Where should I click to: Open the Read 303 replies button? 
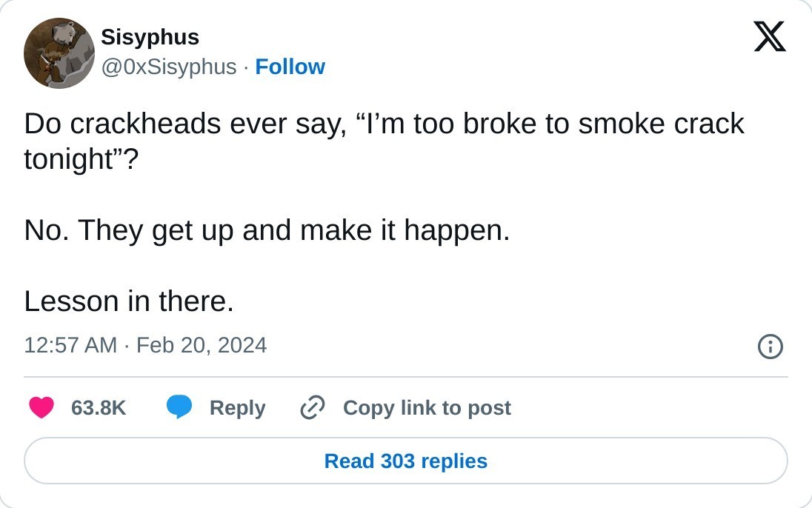(x=406, y=461)
